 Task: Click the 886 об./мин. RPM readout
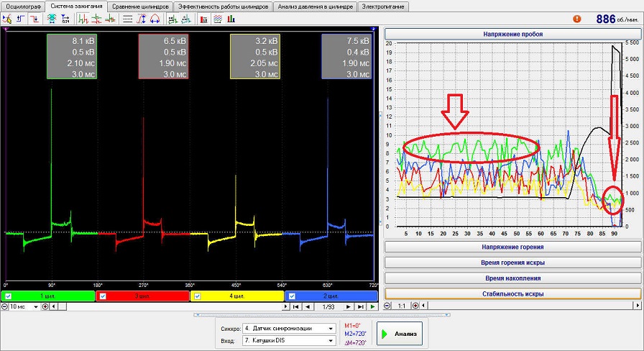click(x=617, y=19)
